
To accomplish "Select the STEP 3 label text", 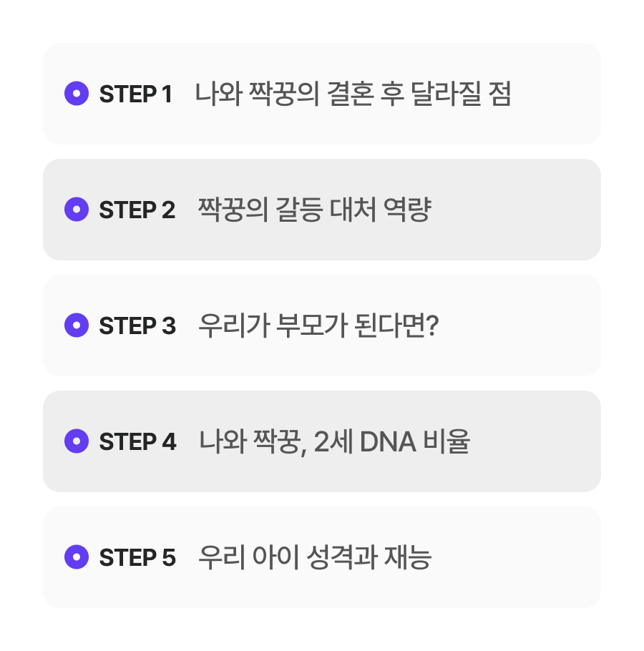I will [x=137, y=325].
